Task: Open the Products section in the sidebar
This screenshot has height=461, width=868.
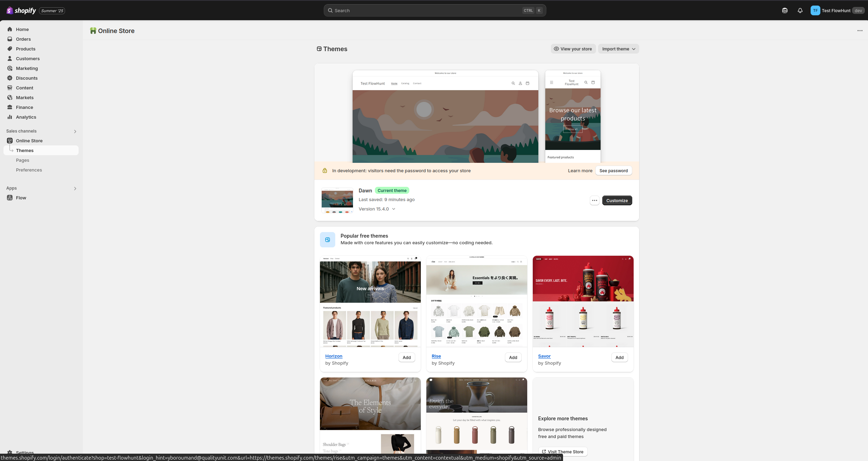Action: coord(26,49)
